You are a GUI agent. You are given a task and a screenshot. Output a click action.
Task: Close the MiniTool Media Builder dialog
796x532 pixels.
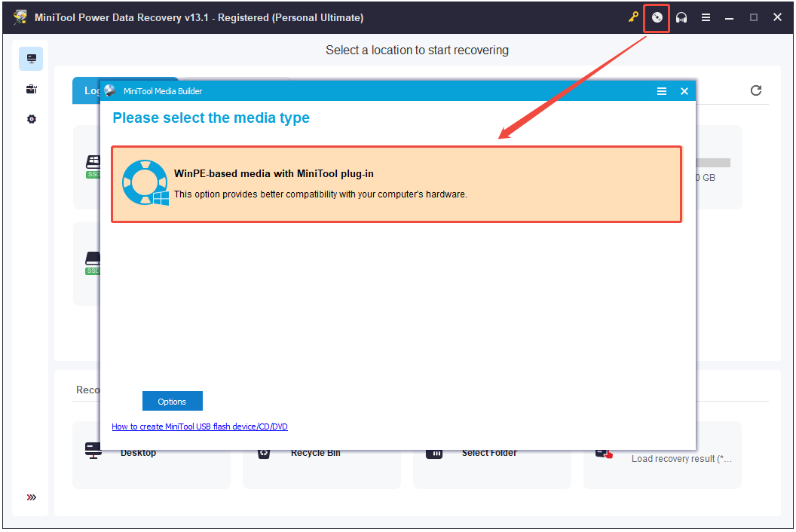pyautogui.click(x=684, y=91)
